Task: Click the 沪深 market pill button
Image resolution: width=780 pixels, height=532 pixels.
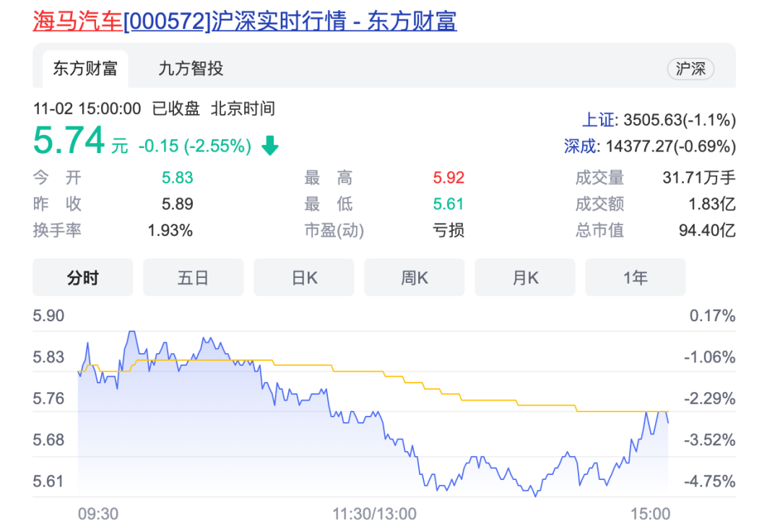Action: 690,69
